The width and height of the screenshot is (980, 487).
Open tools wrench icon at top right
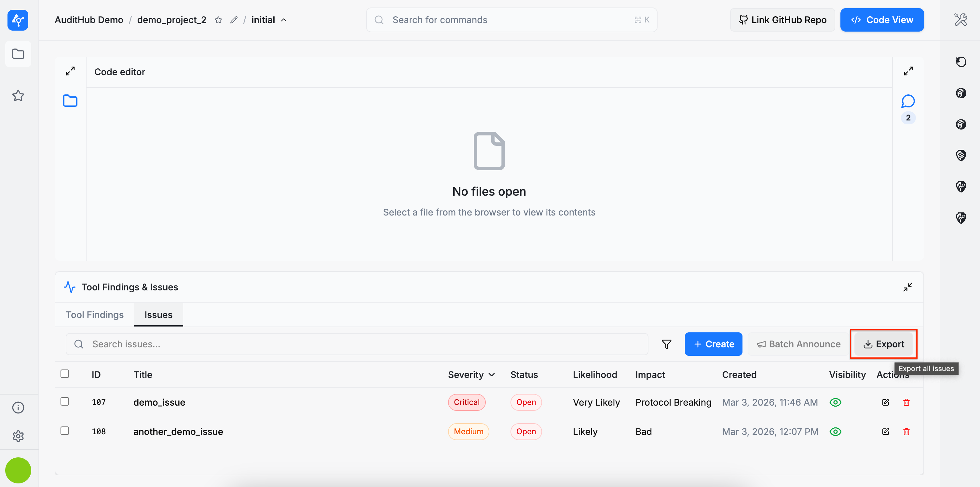coord(960,20)
